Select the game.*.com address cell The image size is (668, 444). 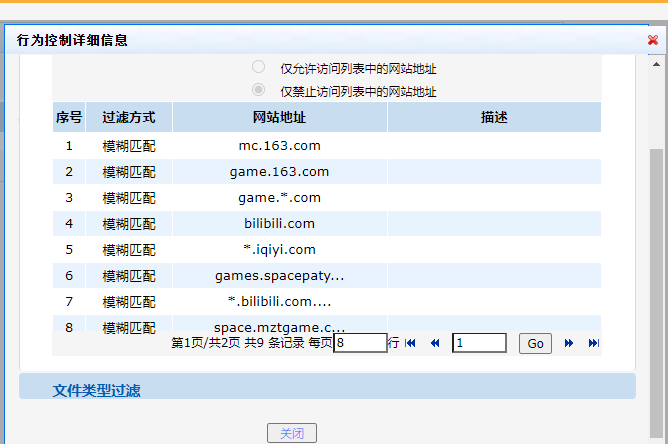coord(279,198)
